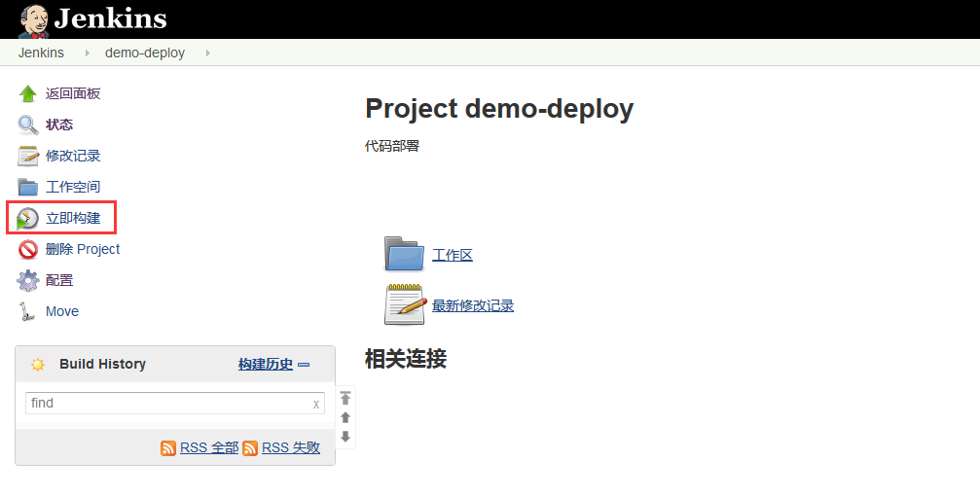This screenshot has height=497, width=980.
Task: Click the Build History panel title
Action: (x=102, y=364)
